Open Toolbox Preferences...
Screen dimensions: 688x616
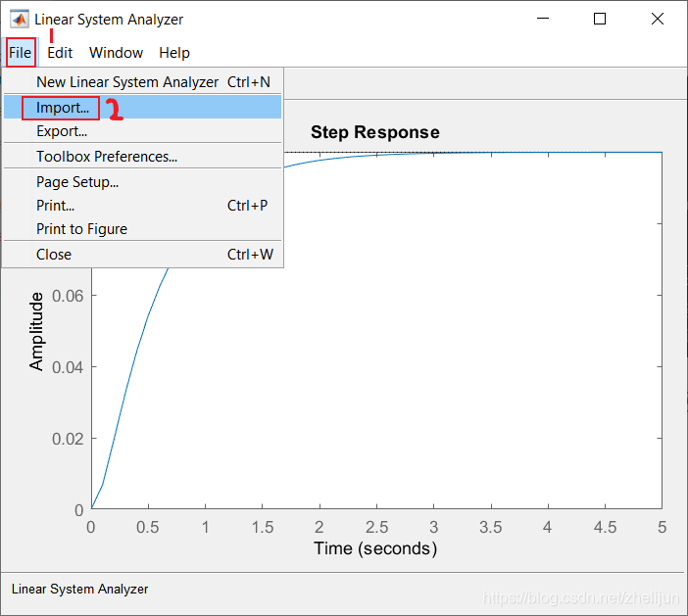point(143,157)
